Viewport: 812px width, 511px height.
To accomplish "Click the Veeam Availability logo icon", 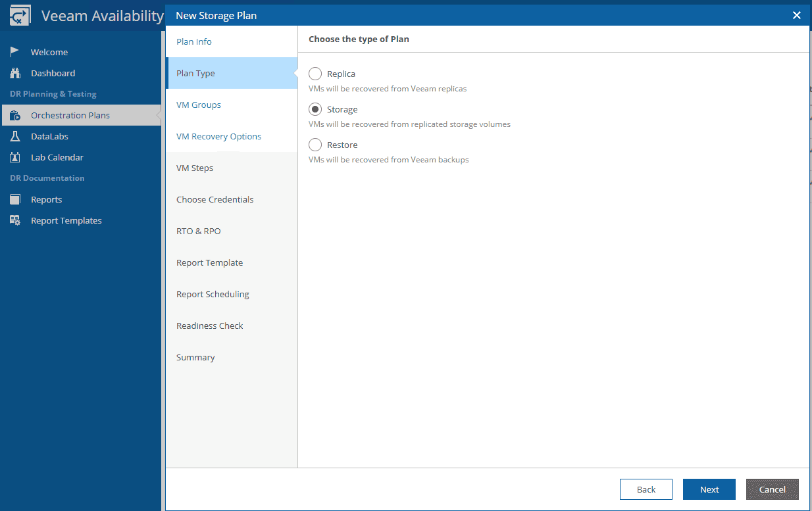I will click(20, 16).
